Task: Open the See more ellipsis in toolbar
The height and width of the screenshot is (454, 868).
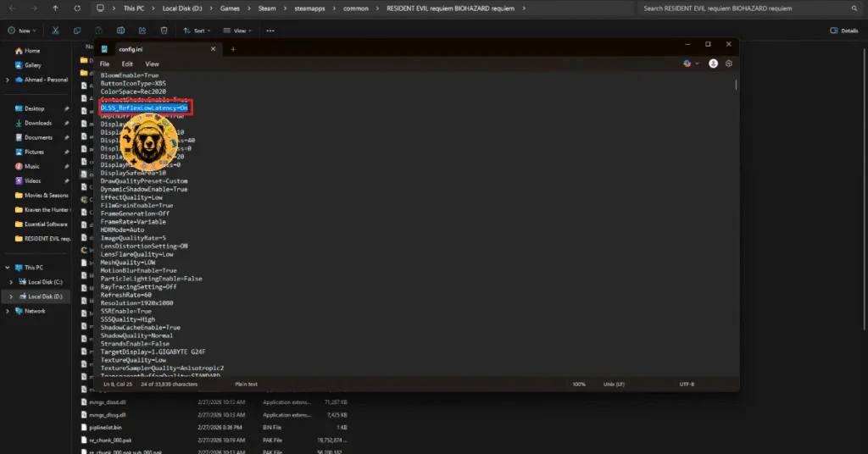Action: point(270,30)
